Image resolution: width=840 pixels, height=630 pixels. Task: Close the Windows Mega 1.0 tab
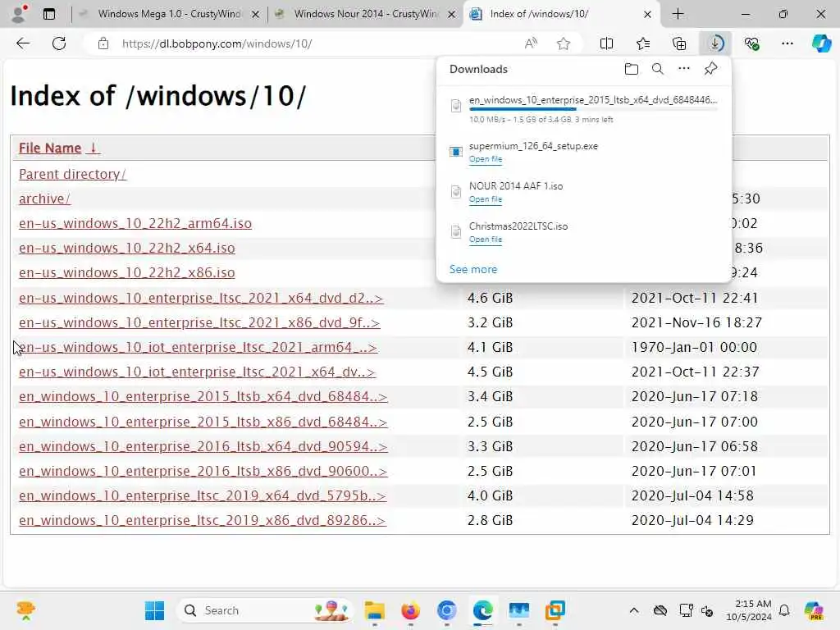click(x=256, y=15)
